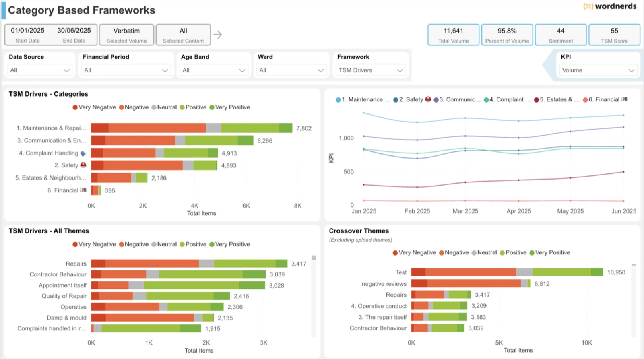Toggle Negative legend in Categories chart
Screen dimensions: 644x359
pyautogui.click(x=134, y=107)
